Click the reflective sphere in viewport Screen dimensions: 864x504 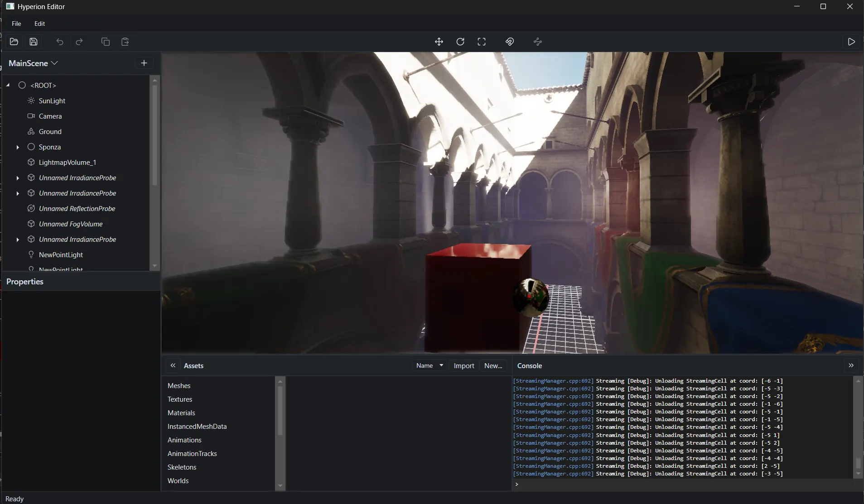[531, 297]
